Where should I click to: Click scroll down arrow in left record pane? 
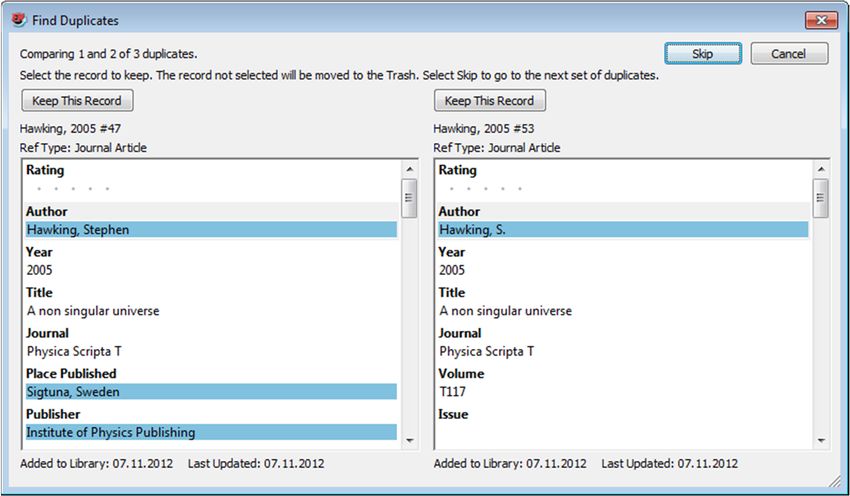point(409,440)
